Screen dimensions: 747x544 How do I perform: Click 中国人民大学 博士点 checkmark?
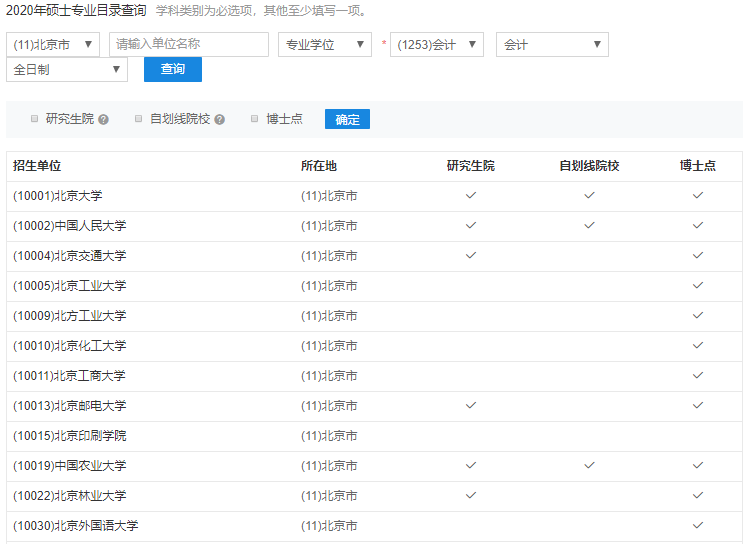pos(698,225)
